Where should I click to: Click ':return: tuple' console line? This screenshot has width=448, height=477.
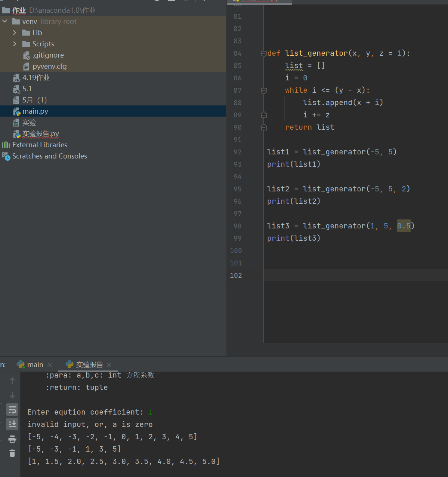coord(77,387)
